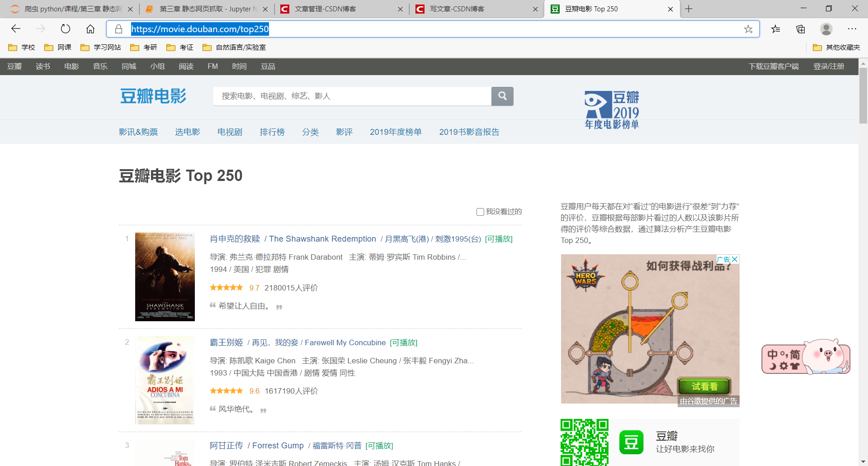Click 可播放 next to 肖申克的救赎
The width and height of the screenshot is (868, 466).
pyautogui.click(x=499, y=239)
